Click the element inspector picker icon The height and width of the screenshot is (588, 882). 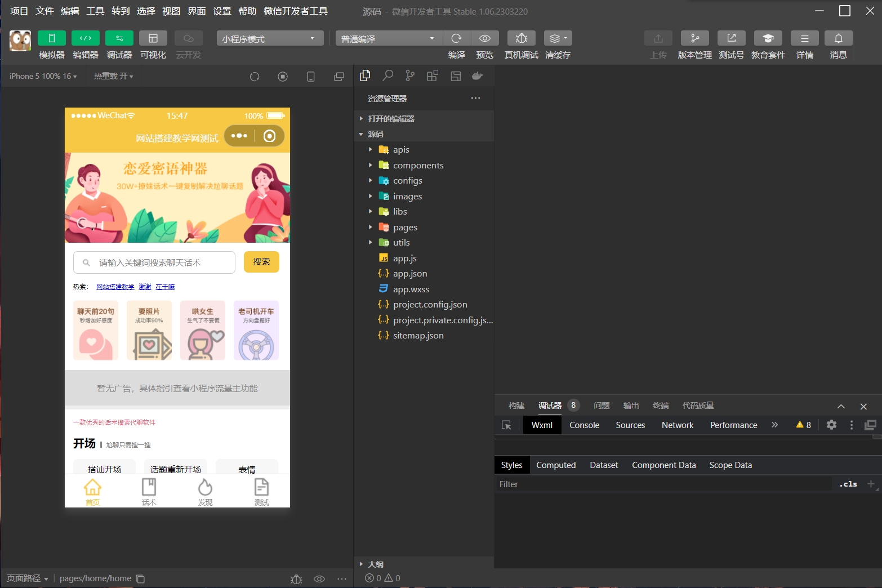pyautogui.click(x=506, y=425)
